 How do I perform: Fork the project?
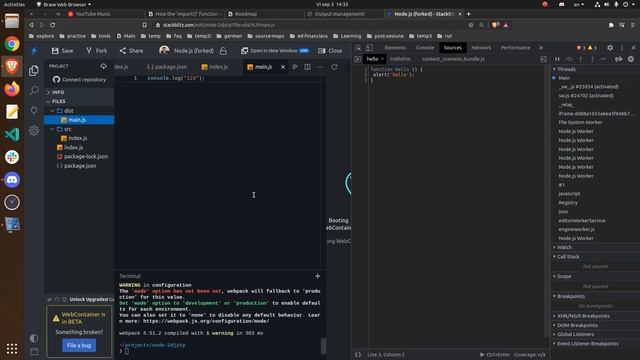point(96,51)
